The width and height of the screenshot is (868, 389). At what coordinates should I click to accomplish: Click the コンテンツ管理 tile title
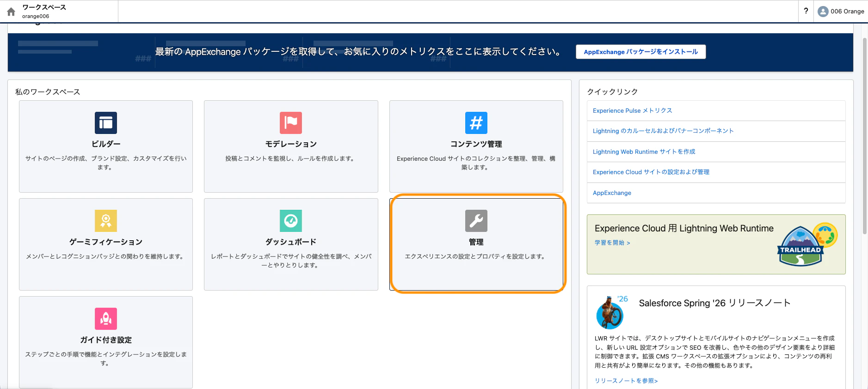476,144
